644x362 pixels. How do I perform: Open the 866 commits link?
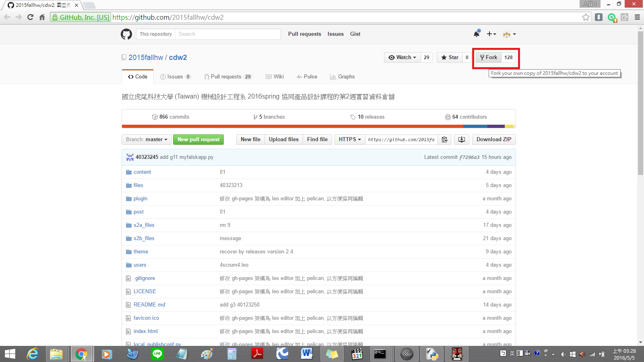click(171, 117)
